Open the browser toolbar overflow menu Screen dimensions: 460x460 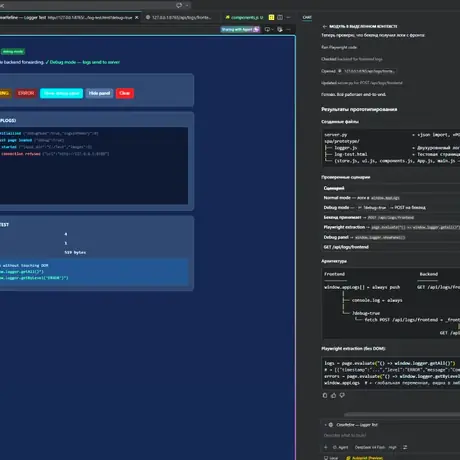pos(288,29)
